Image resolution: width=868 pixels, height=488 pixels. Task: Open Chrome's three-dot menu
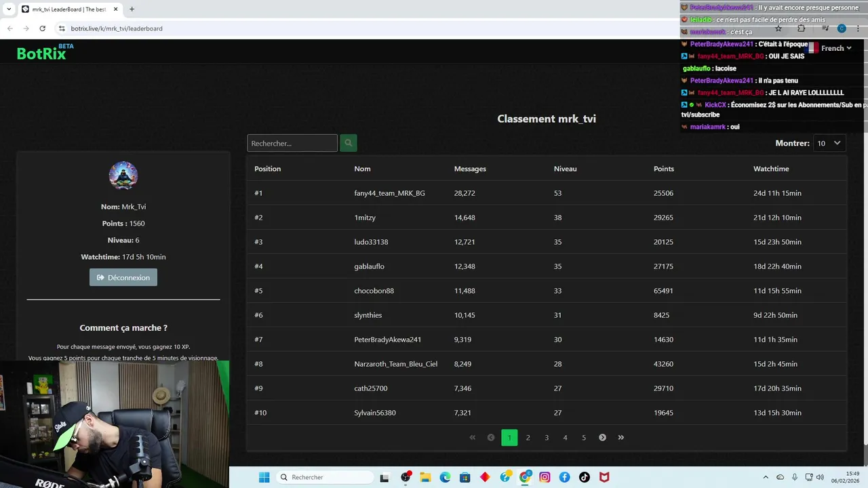coord(858,28)
